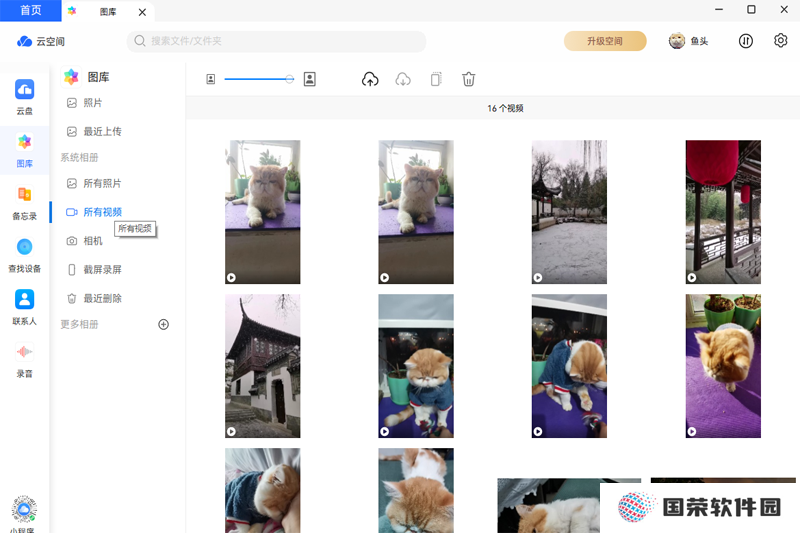Open 所有照片 all photos album
Image resolution: width=800 pixels, height=533 pixels.
pyautogui.click(x=95, y=184)
